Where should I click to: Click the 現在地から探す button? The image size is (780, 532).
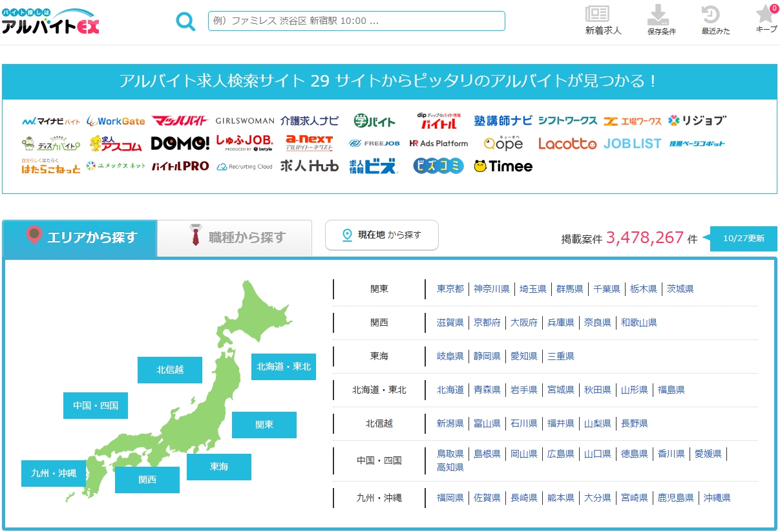pyautogui.click(x=382, y=235)
